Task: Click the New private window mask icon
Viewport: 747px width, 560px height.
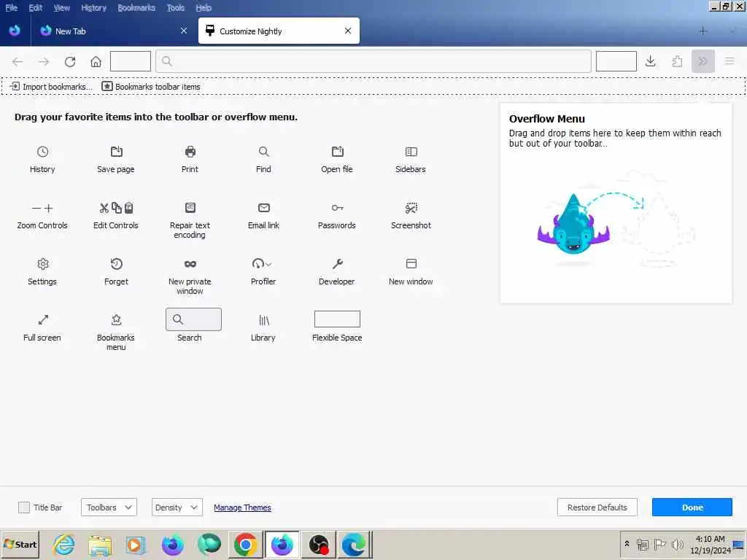Action: point(190,264)
